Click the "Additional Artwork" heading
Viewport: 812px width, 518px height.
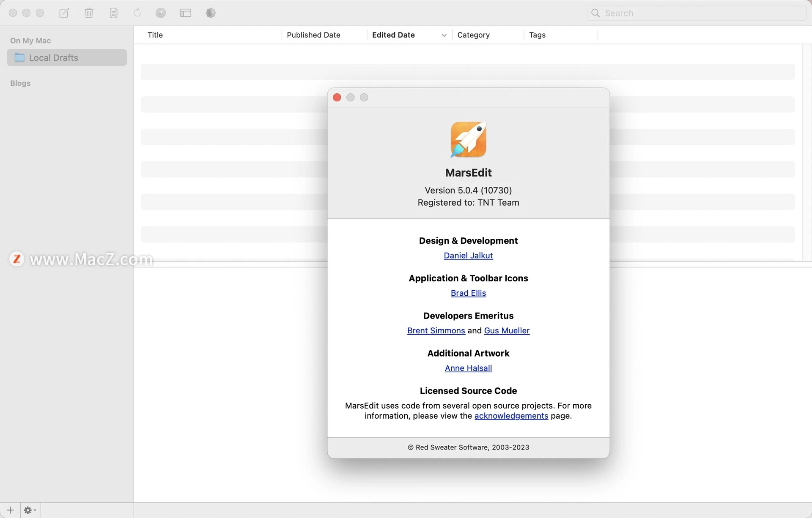(x=468, y=354)
